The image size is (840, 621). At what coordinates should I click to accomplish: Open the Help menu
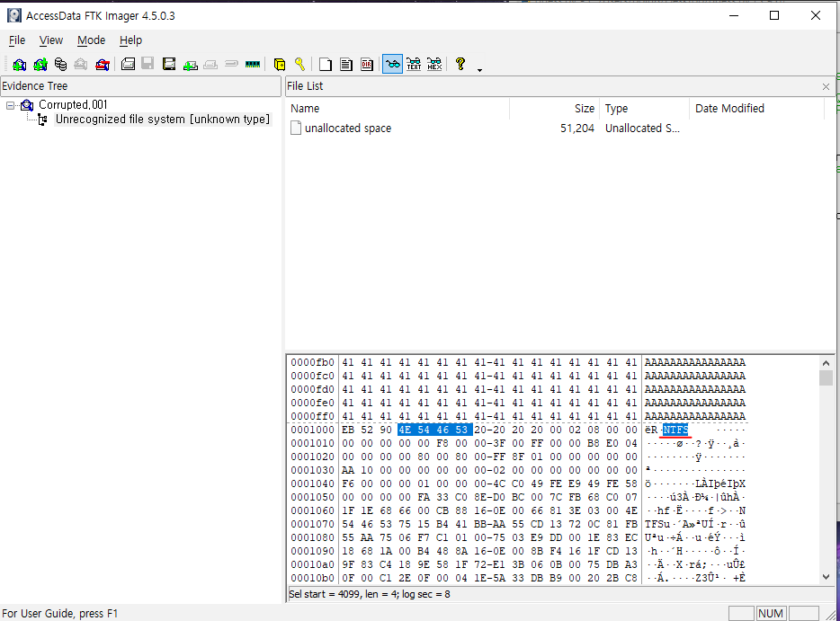(130, 40)
